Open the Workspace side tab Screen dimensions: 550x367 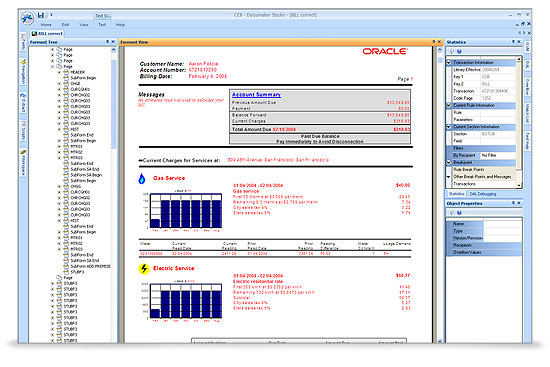click(23, 162)
